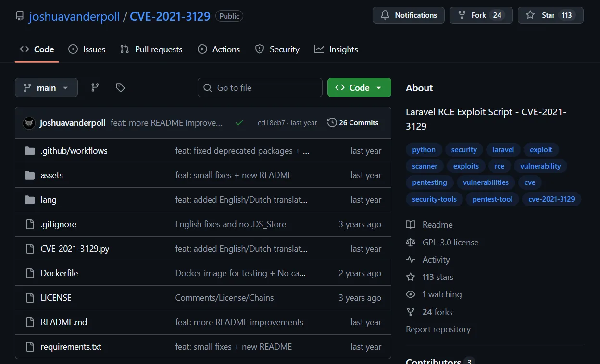Click the Public visibility badge
Viewport: 600px width, 364px height.
229,16
